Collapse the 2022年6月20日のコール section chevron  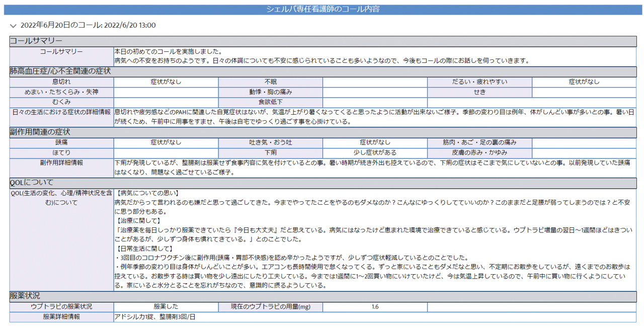13,25
